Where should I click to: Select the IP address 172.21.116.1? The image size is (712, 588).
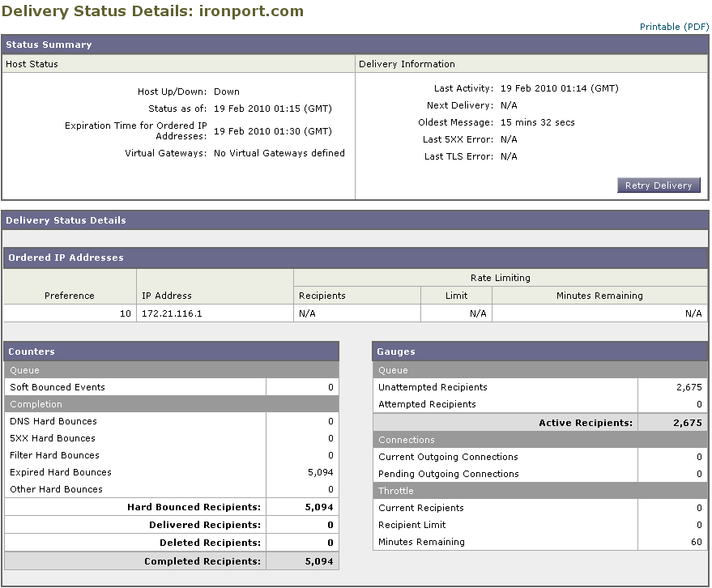pos(172,313)
